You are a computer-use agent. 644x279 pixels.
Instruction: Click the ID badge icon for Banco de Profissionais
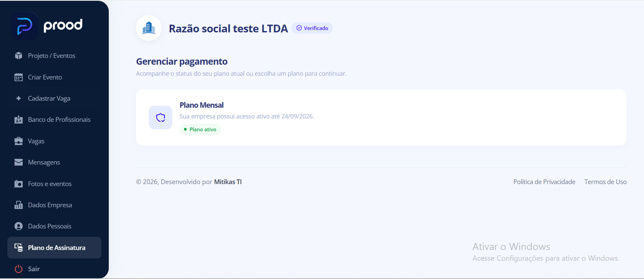tap(19, 120)
